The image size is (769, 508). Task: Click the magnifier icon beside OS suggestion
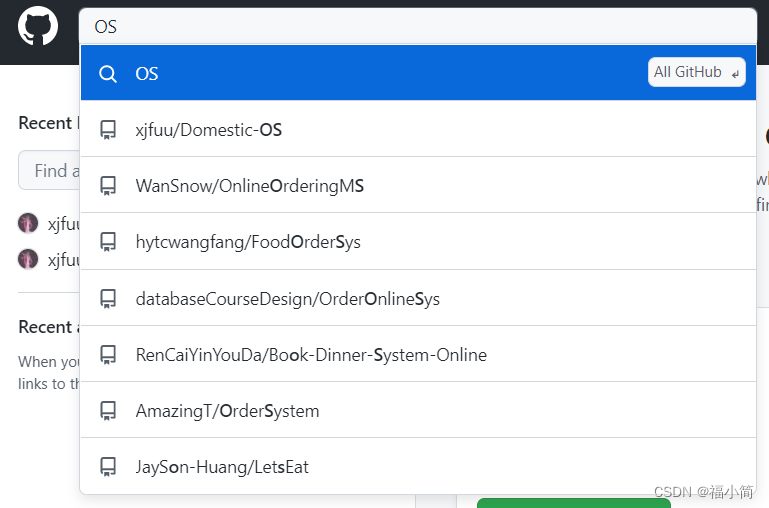(108, 74)
